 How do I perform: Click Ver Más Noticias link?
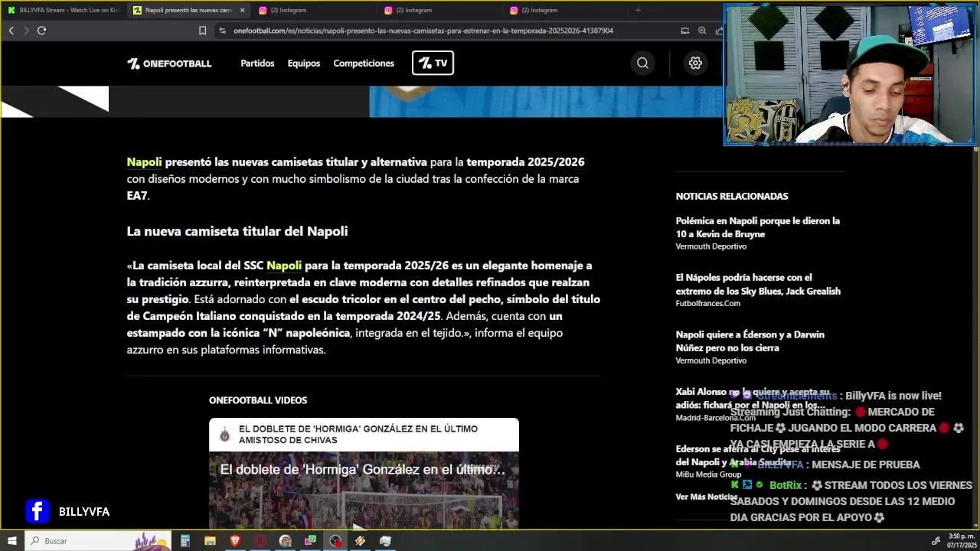(x=706, y=497)
